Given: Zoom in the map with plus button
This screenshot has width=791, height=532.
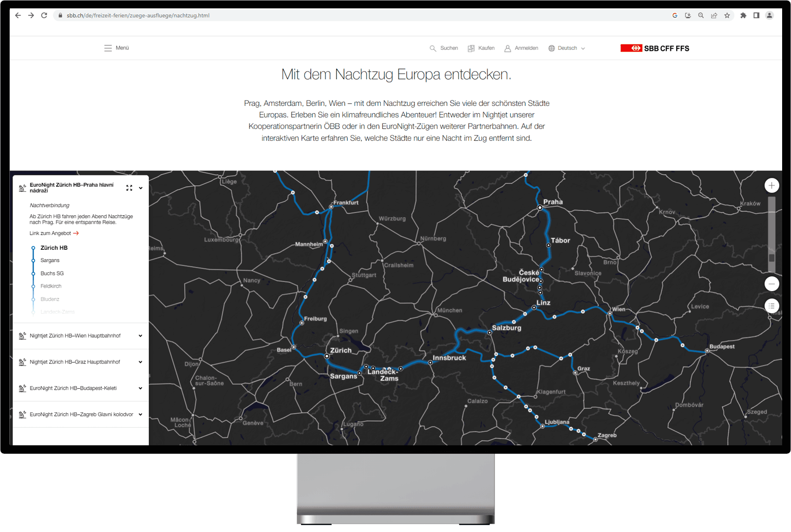Looking at the screenshot, I should click(772, 185).
